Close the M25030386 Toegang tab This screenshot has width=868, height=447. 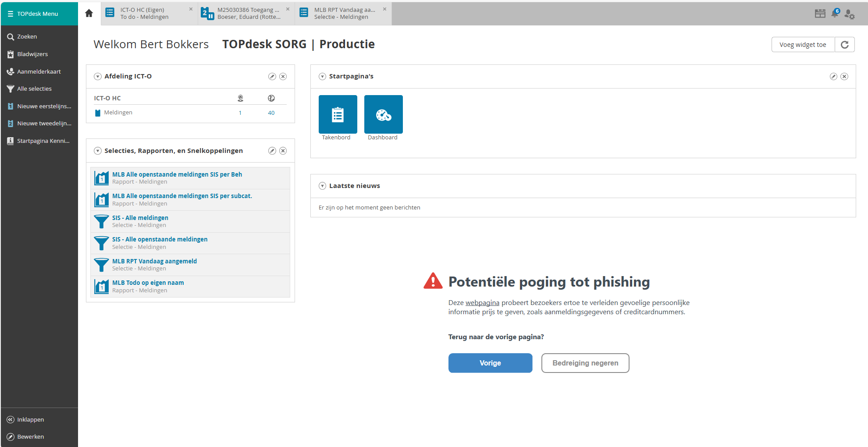pyautogui.click(x=288, y=9)
